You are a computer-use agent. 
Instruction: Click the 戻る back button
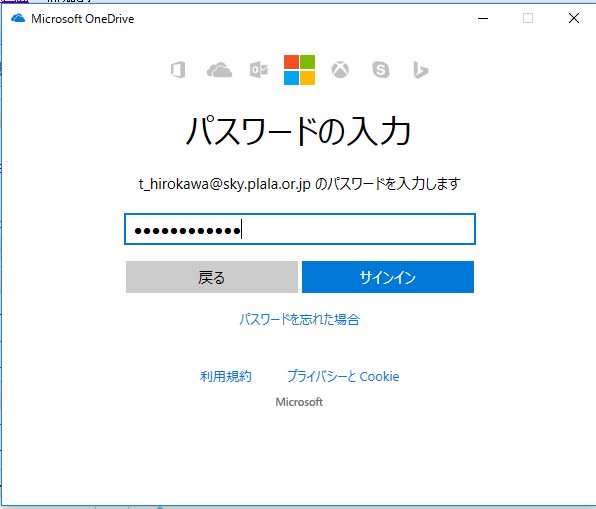[212, 277]
